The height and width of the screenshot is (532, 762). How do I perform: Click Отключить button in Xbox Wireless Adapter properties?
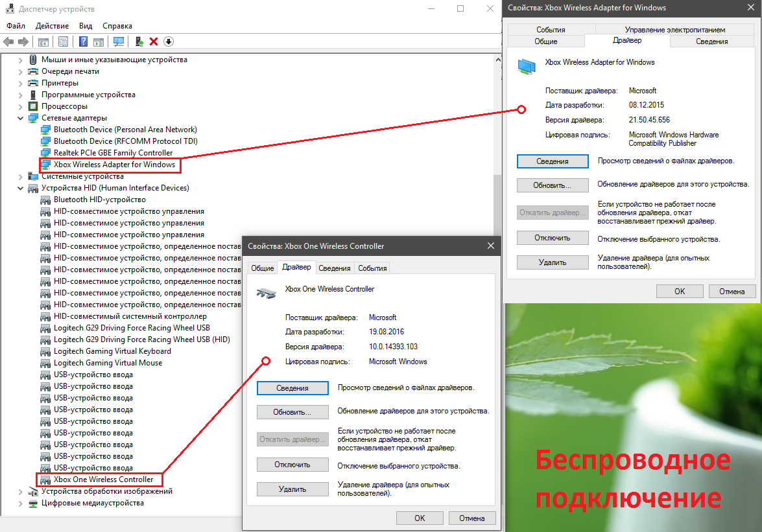[x=553, y=238]
